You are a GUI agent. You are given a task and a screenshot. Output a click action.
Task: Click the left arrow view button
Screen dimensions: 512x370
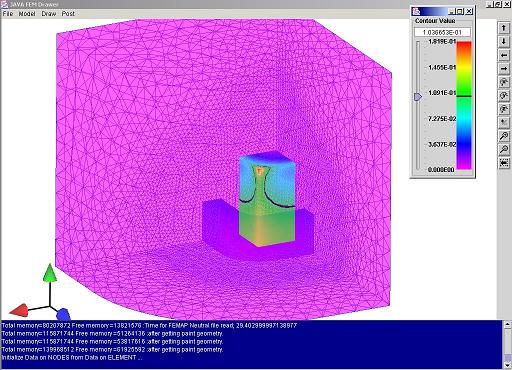[504, 55]
